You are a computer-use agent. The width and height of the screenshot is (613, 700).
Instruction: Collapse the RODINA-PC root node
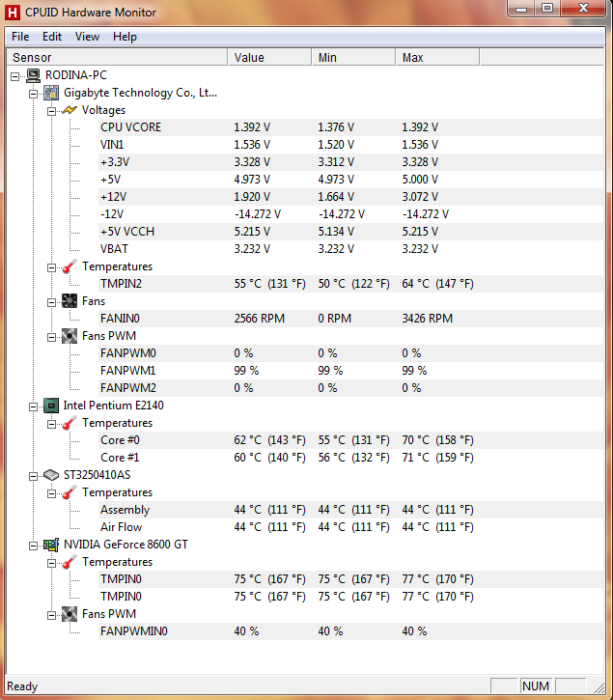[15, 77]
